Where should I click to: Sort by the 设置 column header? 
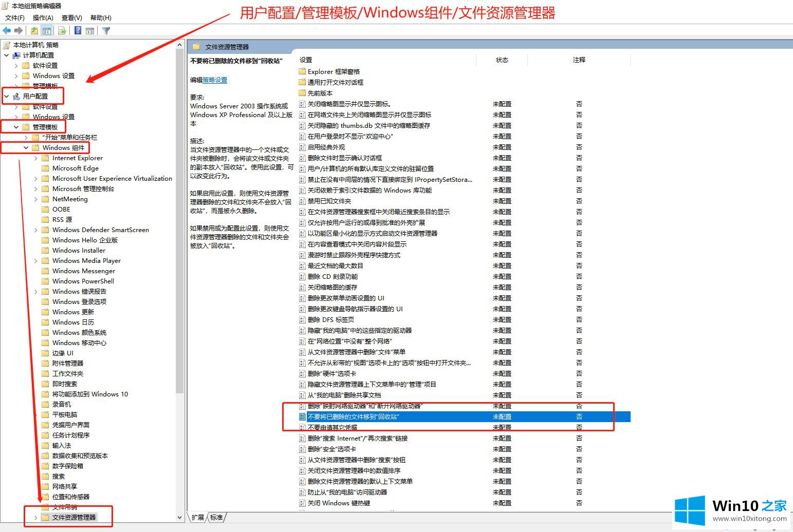click(386, 60)
